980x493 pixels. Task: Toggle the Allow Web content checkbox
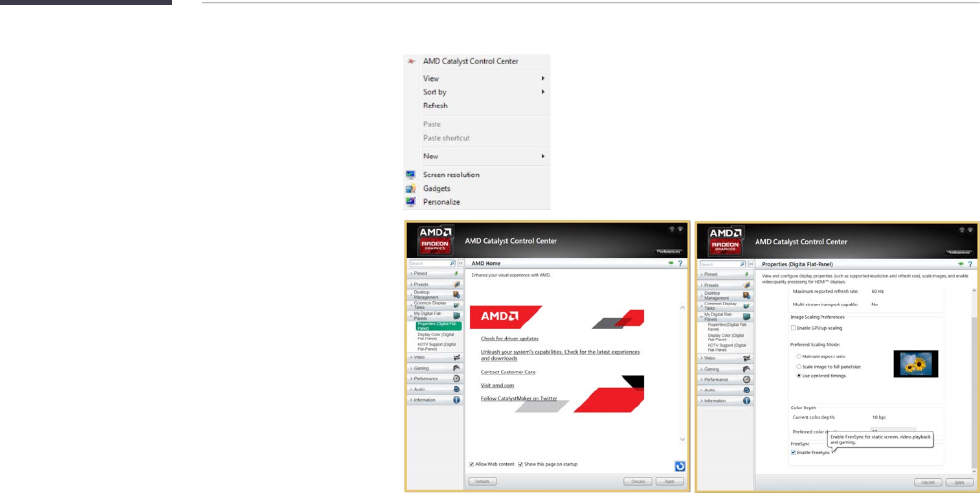pyautogui.click(x=471, y=464)
